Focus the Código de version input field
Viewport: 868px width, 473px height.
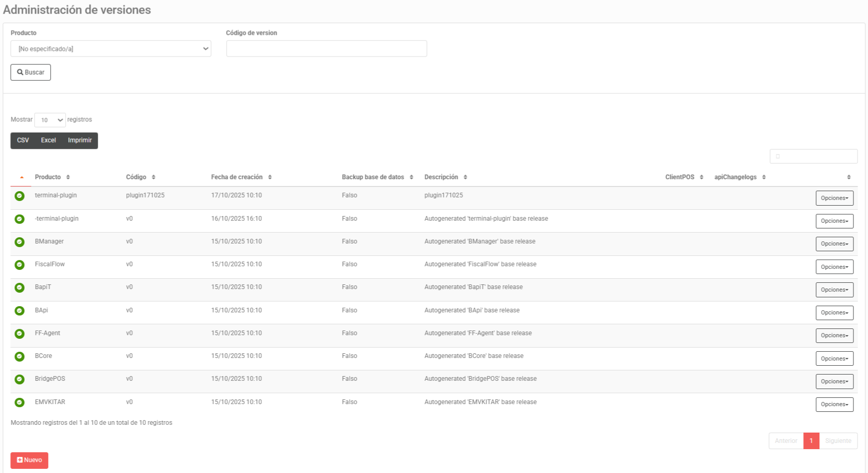[x=326, y=49]
